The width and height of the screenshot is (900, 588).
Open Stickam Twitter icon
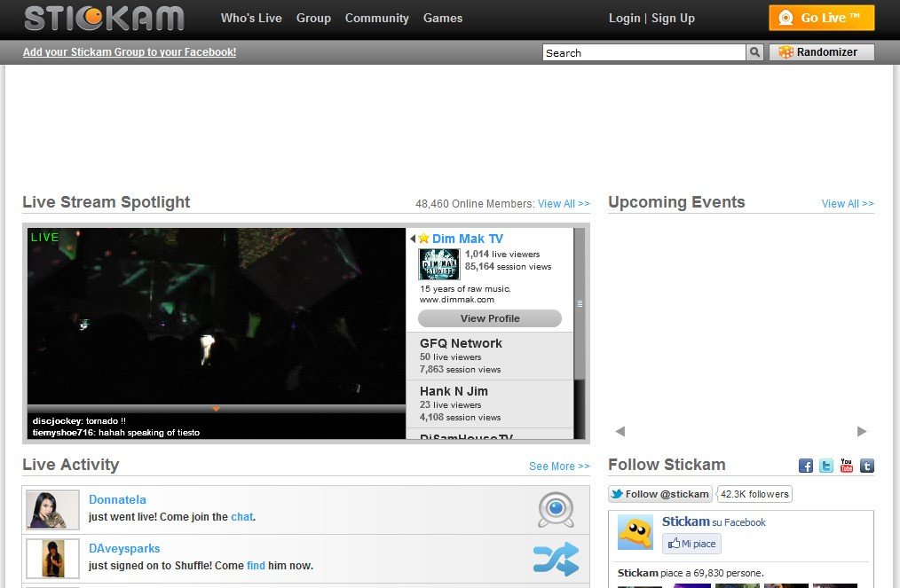[826, 466]
